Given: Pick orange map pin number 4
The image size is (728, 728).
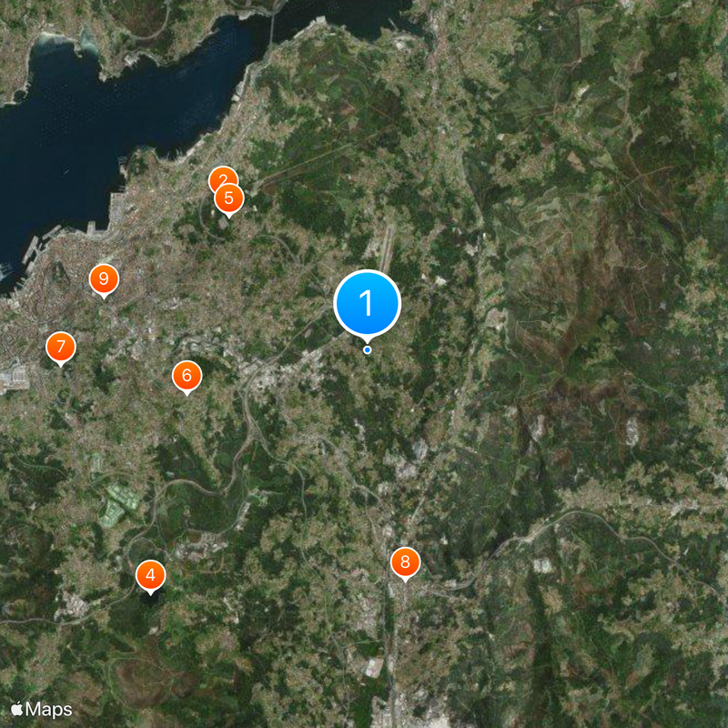Looking at the screenshot, I should (150, 576).
